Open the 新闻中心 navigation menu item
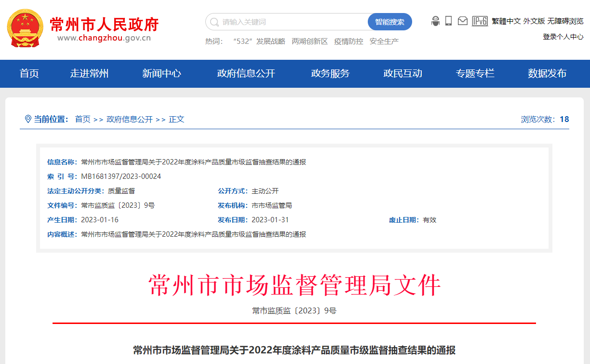Viewport: 590px width, 364px height. point(162,73)
